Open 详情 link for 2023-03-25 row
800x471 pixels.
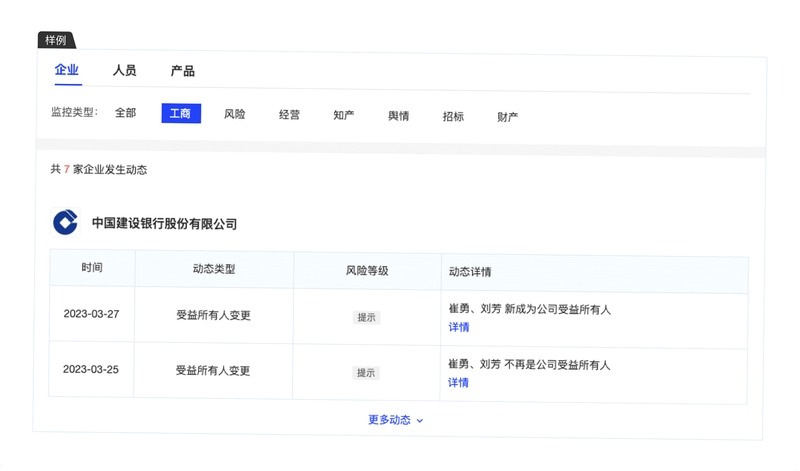point(458,382)
